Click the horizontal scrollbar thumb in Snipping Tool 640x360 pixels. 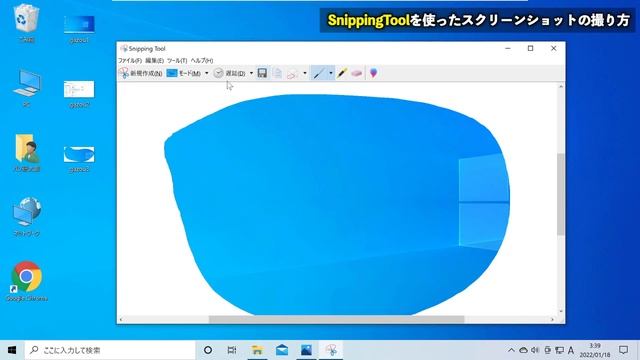pos(337,320)
